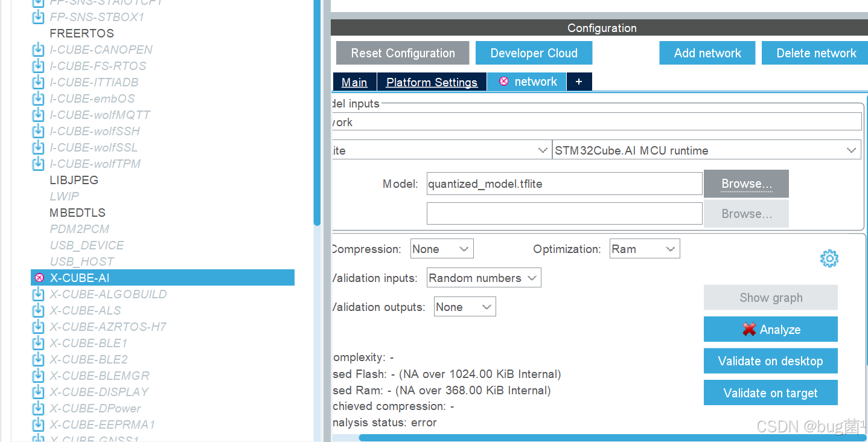Select MBEDTLS in the list

[77, 213]
